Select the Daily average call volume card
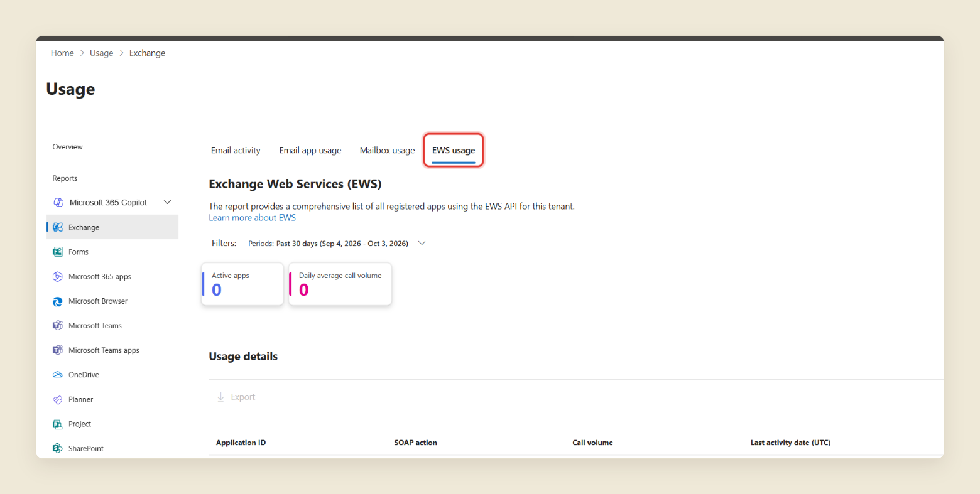 point(340,284)
